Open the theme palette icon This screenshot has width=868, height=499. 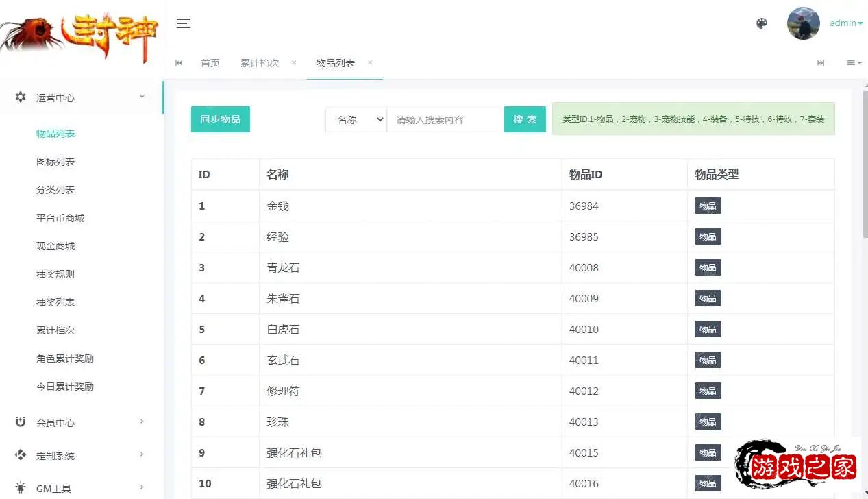click(x=762, y=23)
